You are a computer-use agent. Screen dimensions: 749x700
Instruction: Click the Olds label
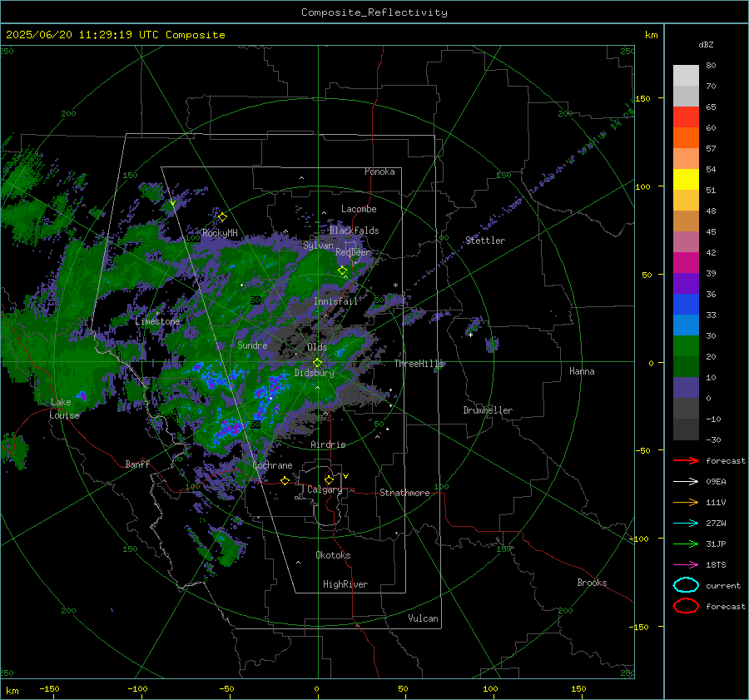coord(317,347)
